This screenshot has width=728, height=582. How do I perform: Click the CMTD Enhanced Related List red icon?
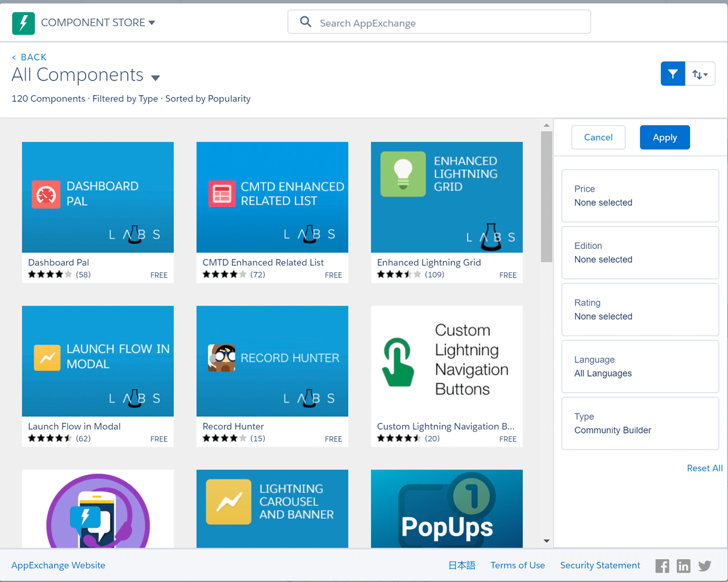(222, 194)
